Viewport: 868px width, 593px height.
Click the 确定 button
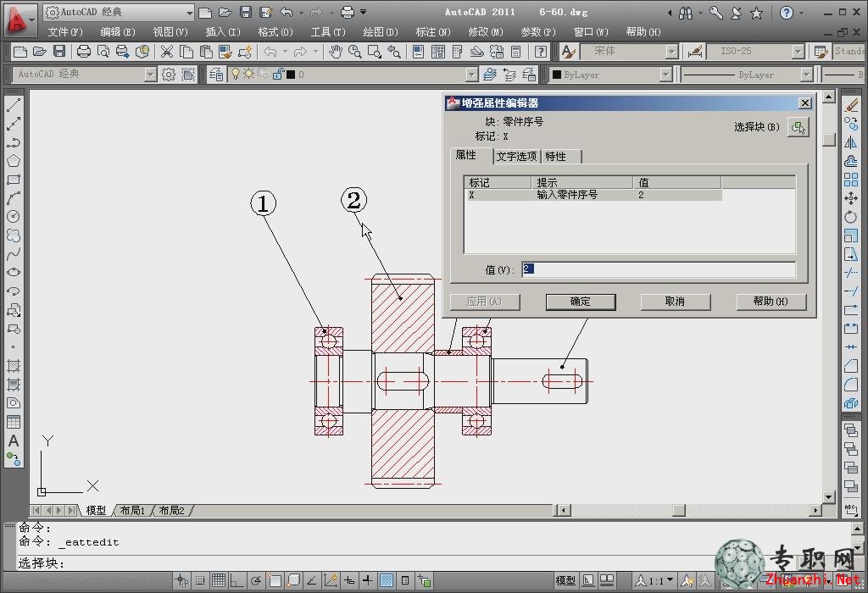click(x=580, y=302)
